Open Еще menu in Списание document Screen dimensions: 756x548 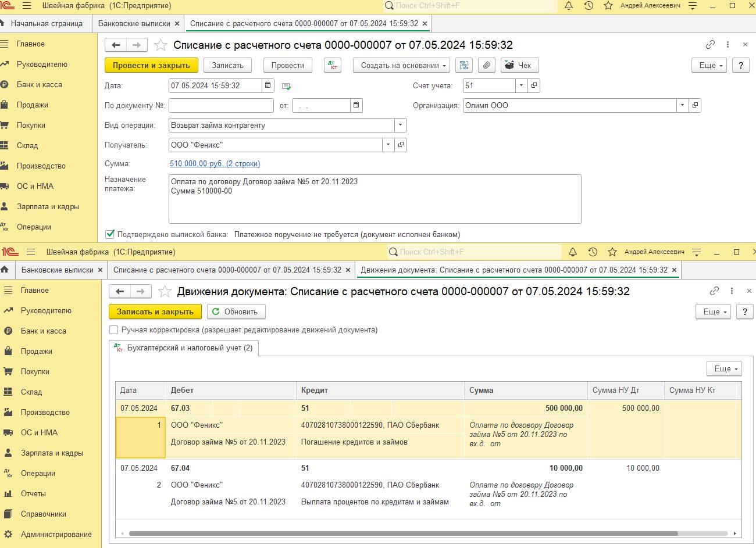(710, 65)
